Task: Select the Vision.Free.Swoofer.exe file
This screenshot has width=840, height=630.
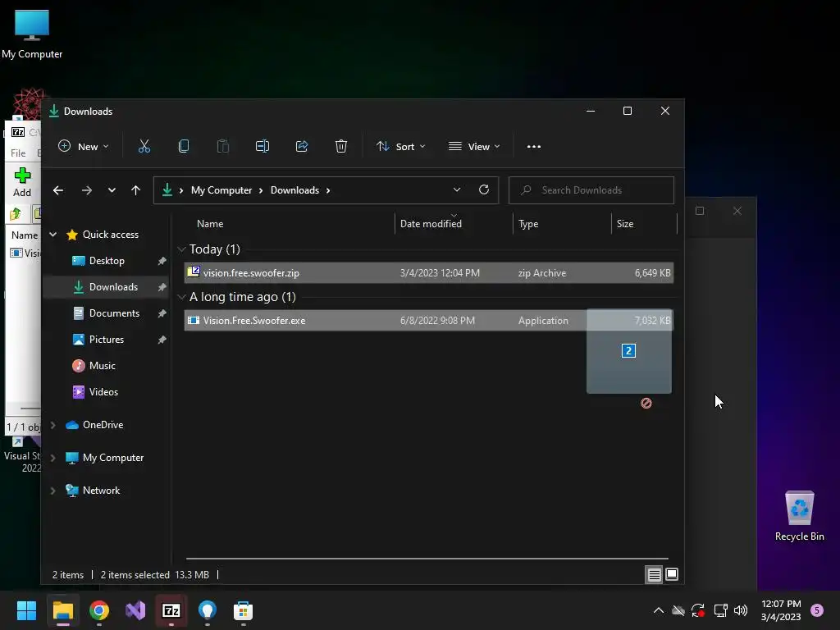Action: click(428, 321)
